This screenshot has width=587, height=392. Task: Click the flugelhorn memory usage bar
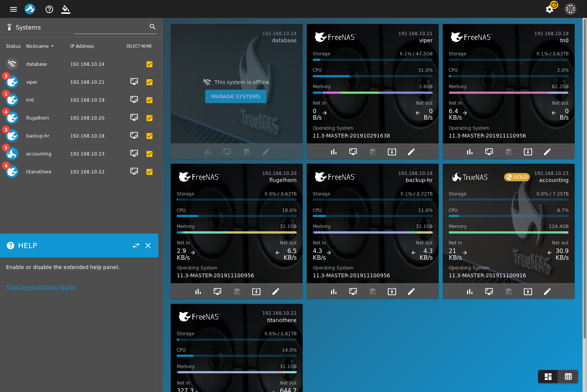(237, 232)
